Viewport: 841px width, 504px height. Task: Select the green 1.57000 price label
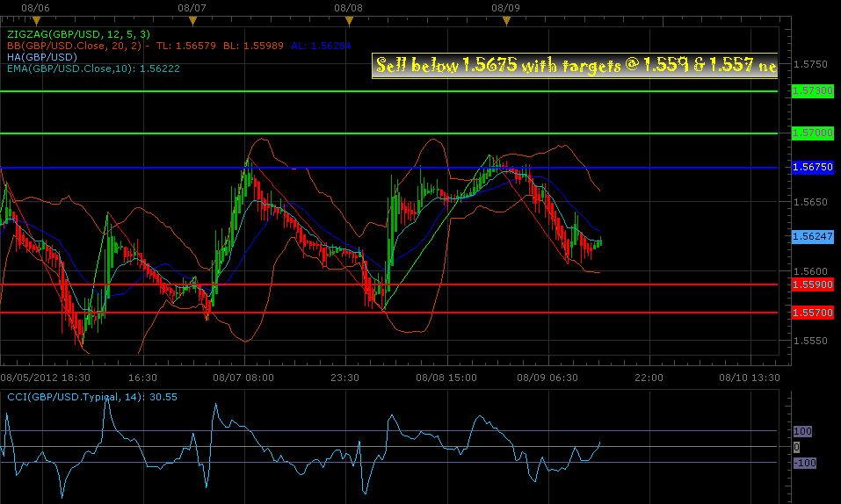coord(813,133)
